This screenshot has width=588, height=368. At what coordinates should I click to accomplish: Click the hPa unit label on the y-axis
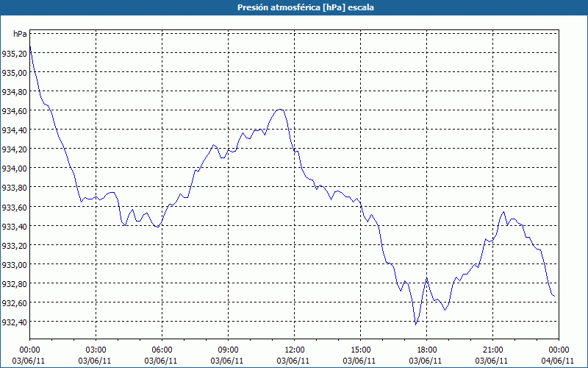20,34
